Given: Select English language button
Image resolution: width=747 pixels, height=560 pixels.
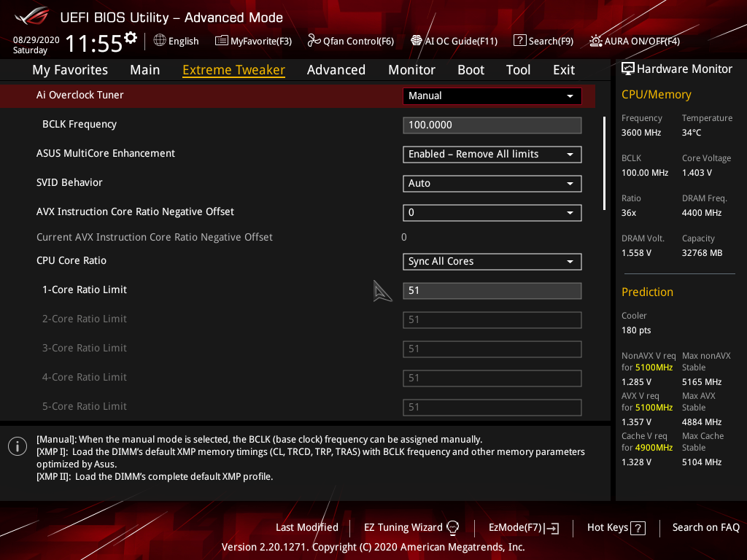Looking at the screenshot, I should [177, 41].
